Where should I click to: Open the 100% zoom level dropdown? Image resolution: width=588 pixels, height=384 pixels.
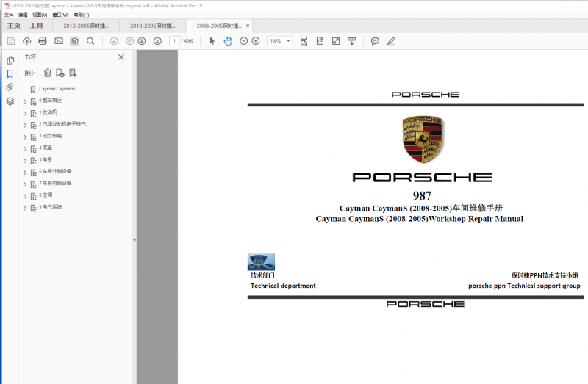(x=288, y=41)
